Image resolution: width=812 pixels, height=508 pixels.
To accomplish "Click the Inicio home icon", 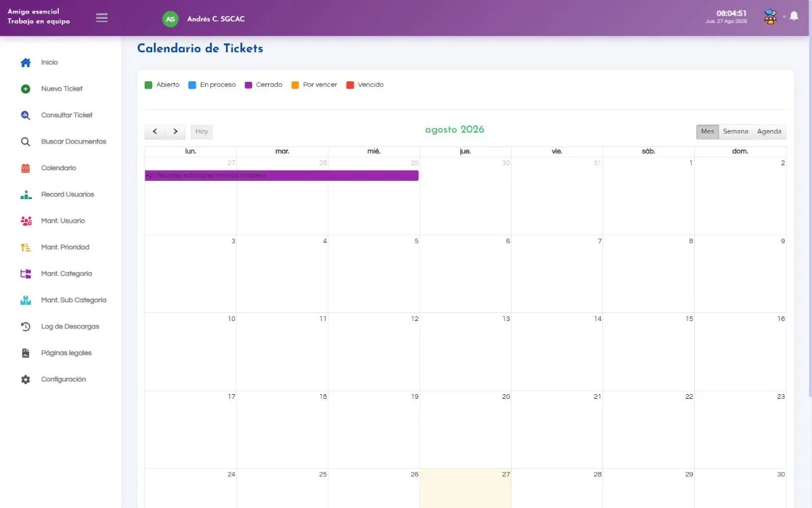I will tap(26, 62).
